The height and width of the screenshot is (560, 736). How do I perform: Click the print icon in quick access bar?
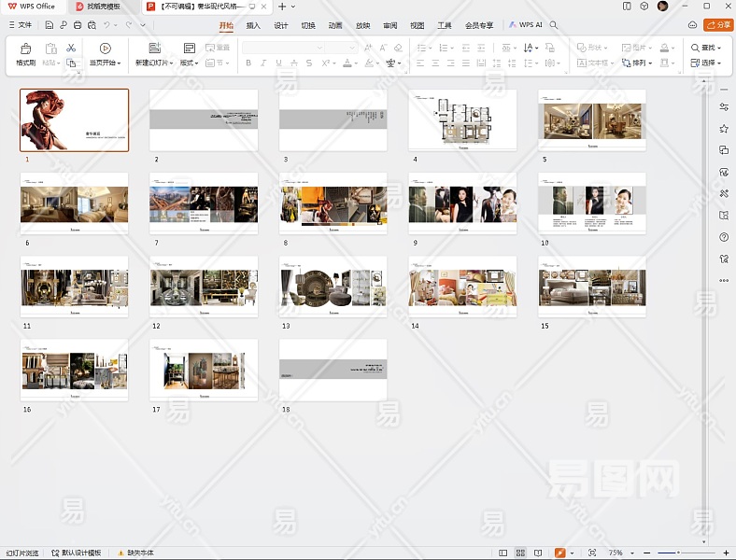78,25
